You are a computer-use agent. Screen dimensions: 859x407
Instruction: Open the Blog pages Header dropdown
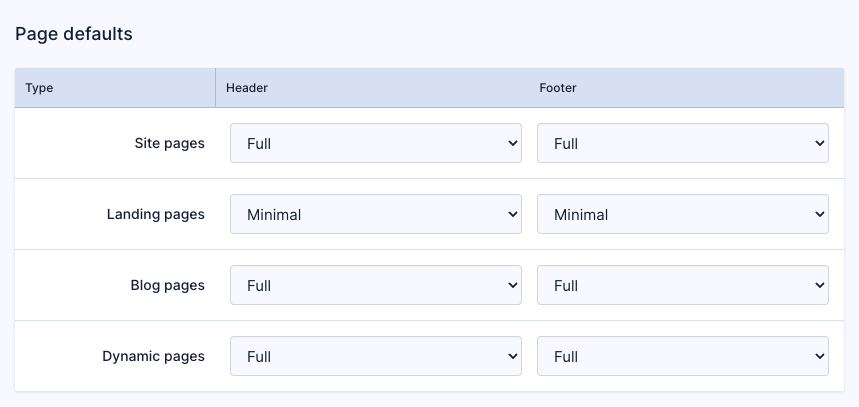pos(375,285)
